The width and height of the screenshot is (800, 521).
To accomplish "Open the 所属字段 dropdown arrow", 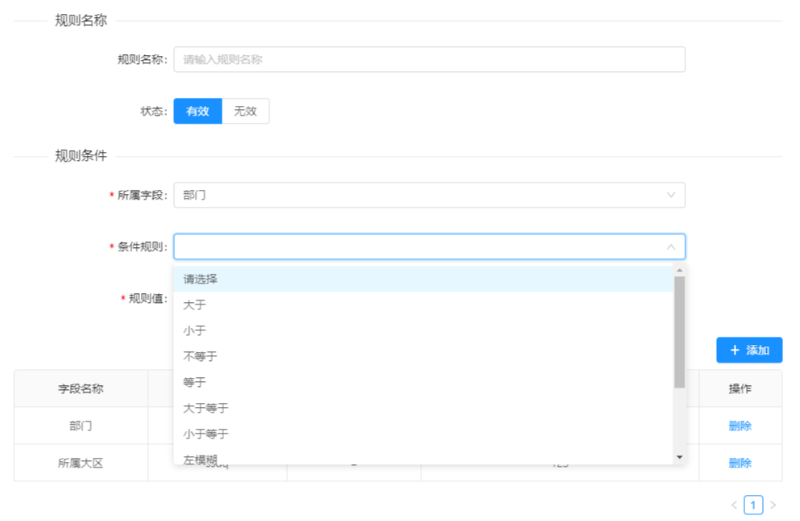I will coord(671,195).
